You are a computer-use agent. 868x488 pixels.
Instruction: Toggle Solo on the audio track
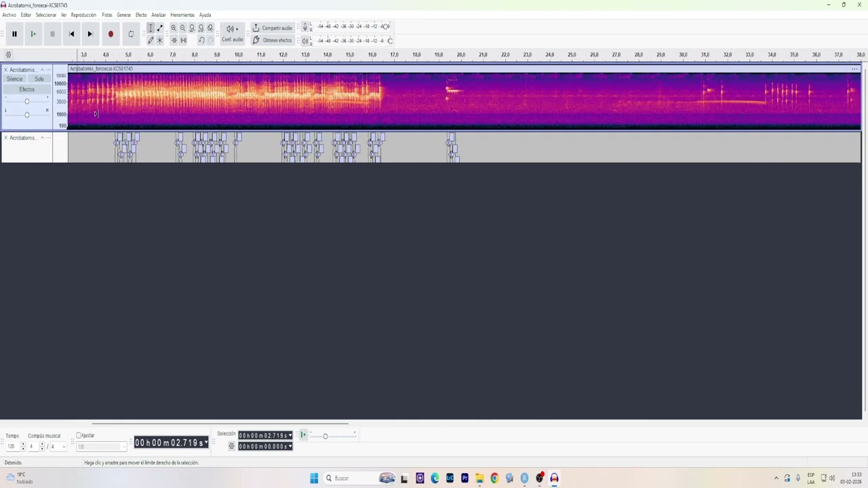(39, 79)
